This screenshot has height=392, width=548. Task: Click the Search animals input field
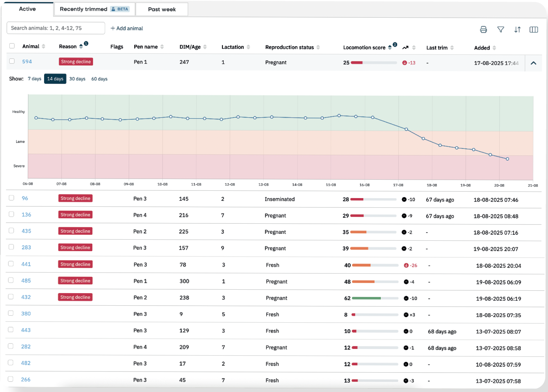pyautogui.click(x=56, y=28)
